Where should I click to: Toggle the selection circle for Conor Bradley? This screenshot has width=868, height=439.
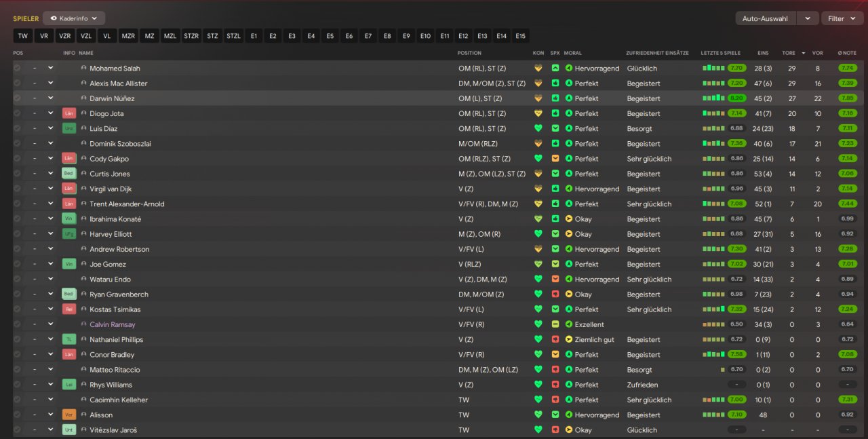tap(17, 354)
